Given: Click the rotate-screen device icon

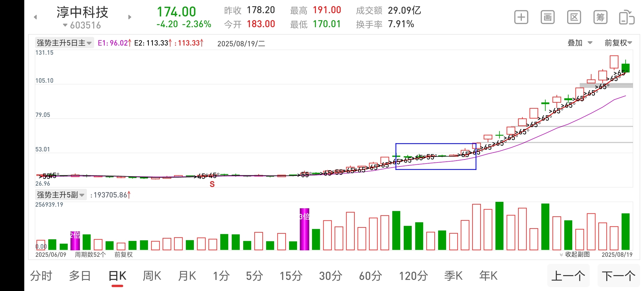Looking at the screenshot, I should 626,18.
